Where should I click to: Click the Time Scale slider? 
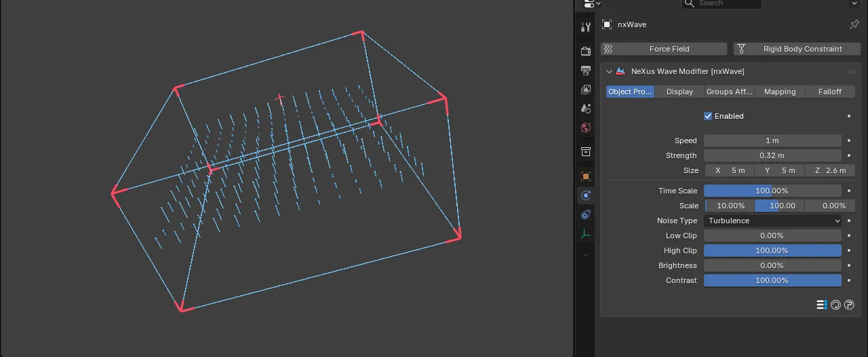[x=772, y=191]
